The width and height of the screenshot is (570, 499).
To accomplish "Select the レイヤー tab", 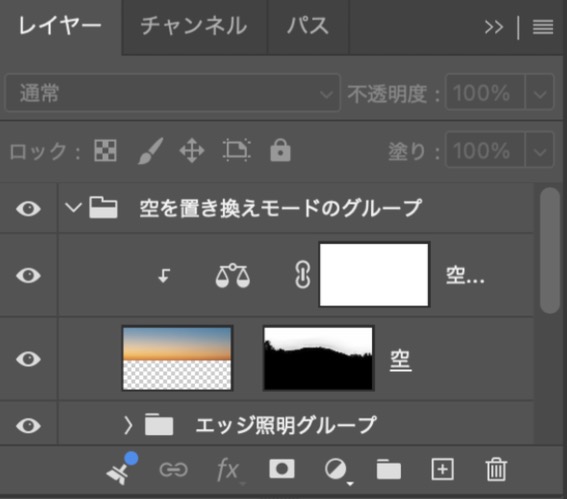I will tap(60, 26).
